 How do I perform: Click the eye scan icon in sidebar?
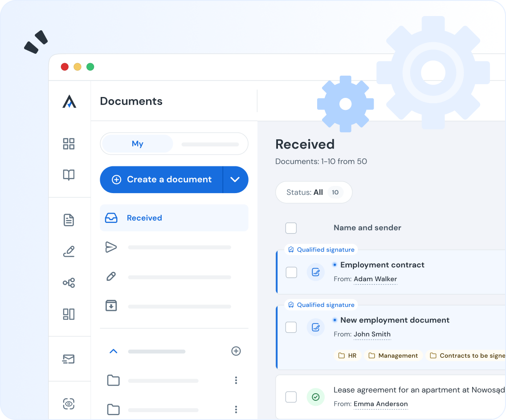(x=69, y=404)
